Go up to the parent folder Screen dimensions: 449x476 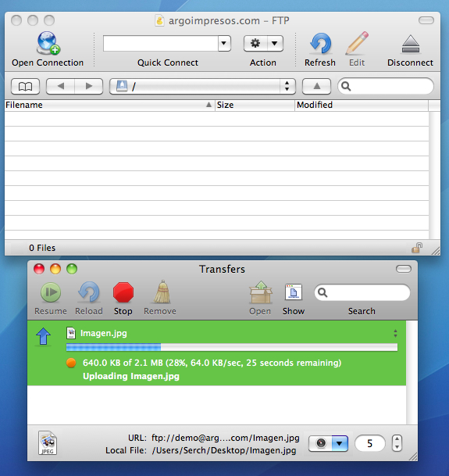[316, 87]
